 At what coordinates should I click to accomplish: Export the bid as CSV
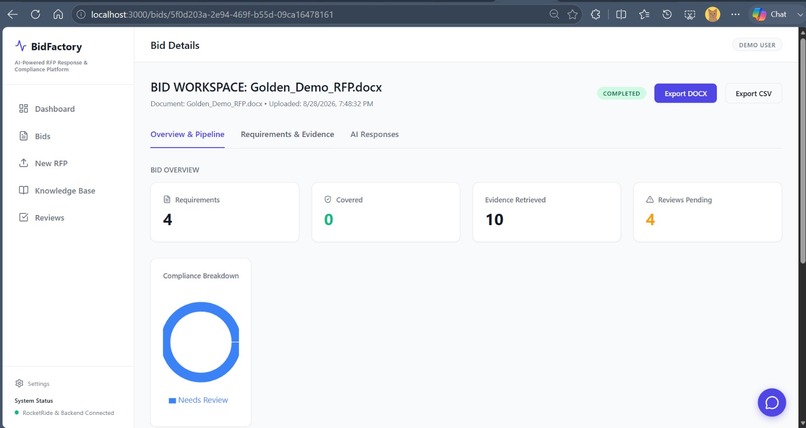[x=754, y=94]
